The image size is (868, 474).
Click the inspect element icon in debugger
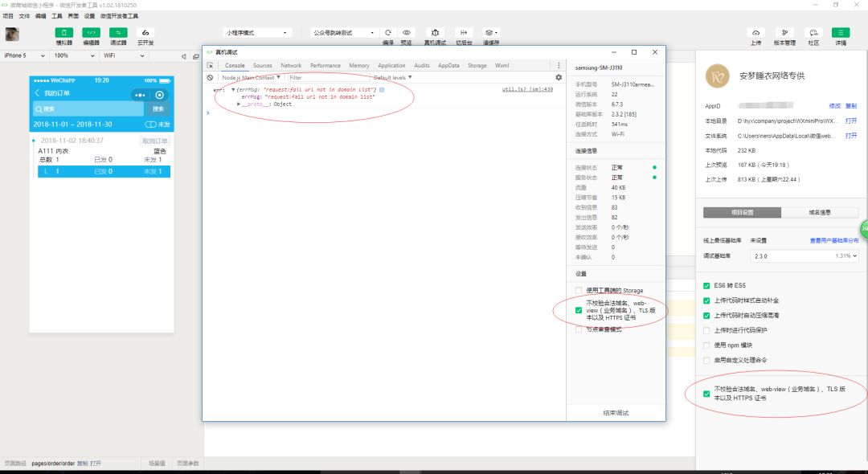210,65
